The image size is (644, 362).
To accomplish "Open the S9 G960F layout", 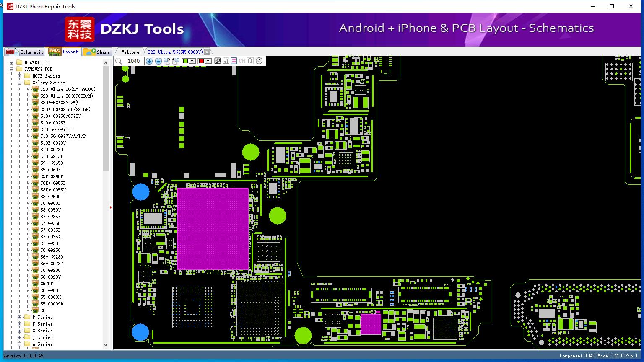I will pyautogui.click(x=50, y=170).
